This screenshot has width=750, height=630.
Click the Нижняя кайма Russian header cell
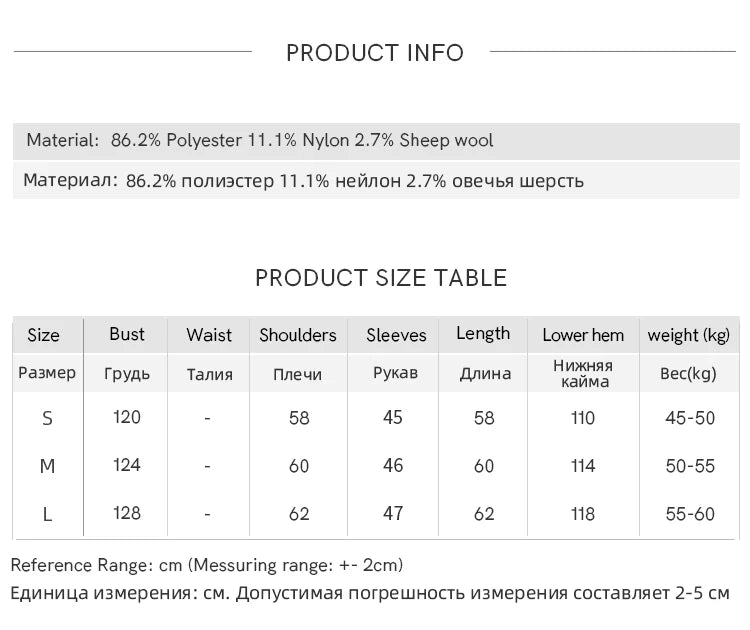point(583,374)
